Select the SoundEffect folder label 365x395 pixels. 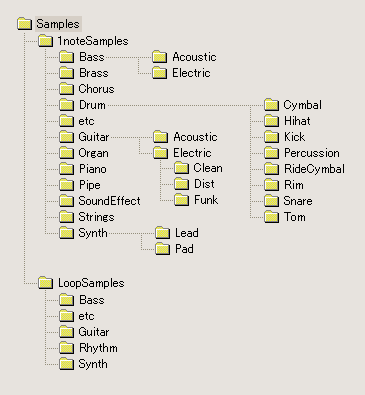coord(109,201)
